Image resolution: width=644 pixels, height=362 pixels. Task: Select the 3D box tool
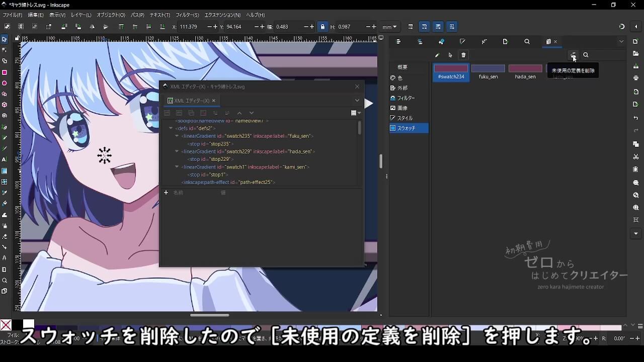point(5,105)
